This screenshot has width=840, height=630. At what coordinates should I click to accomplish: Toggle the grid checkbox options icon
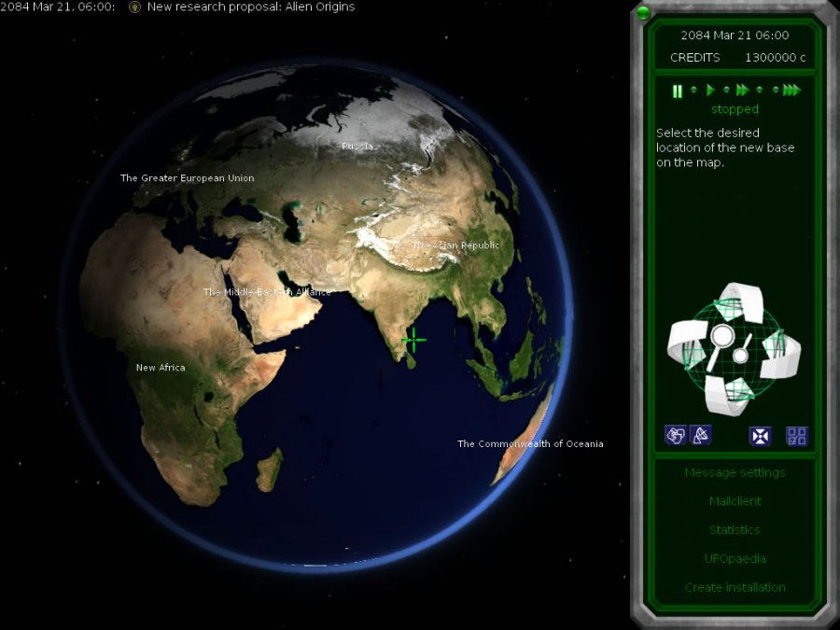tap(796, 436)
